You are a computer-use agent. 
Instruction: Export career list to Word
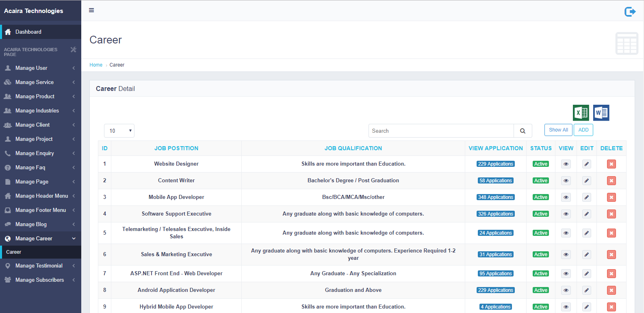point(601,113)
